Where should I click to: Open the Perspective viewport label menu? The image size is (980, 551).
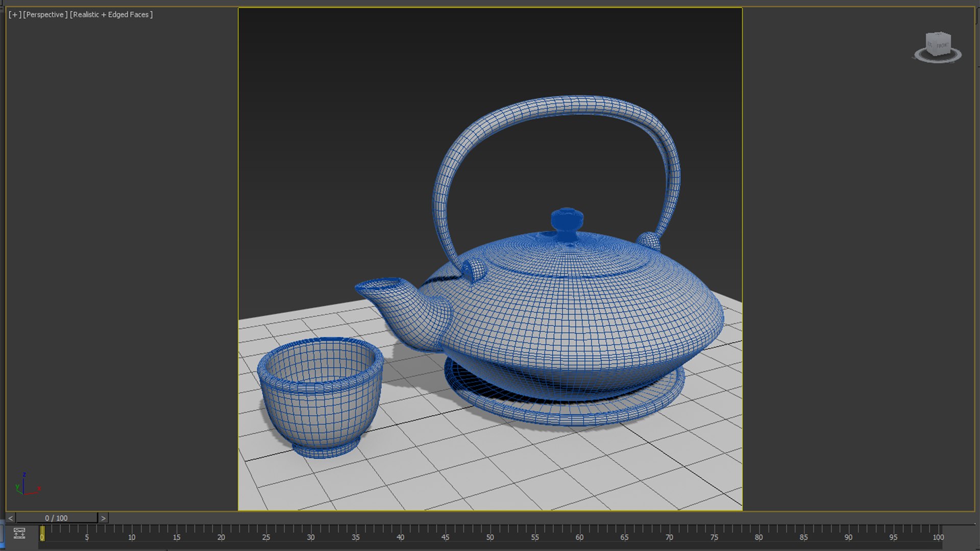pos(45,15)
